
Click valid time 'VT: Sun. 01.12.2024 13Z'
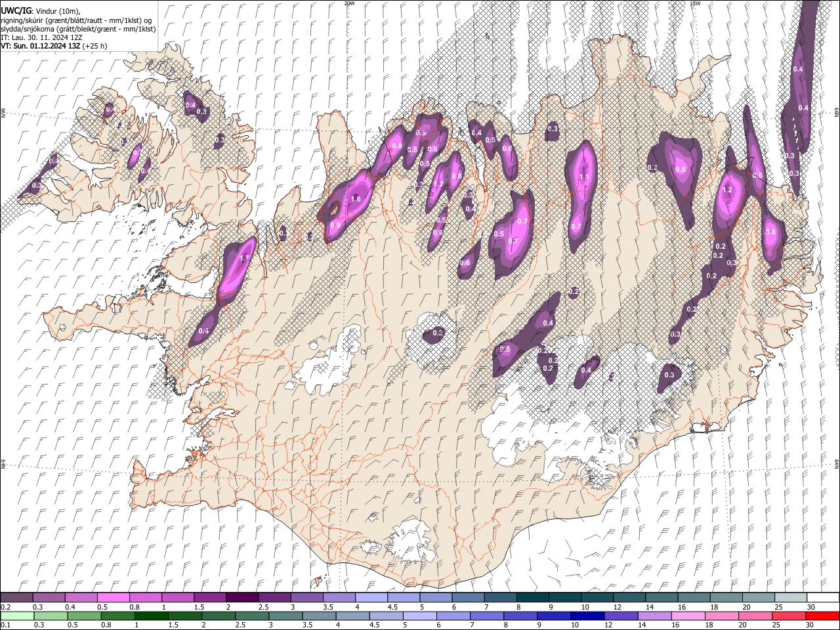tap(41, 46)
